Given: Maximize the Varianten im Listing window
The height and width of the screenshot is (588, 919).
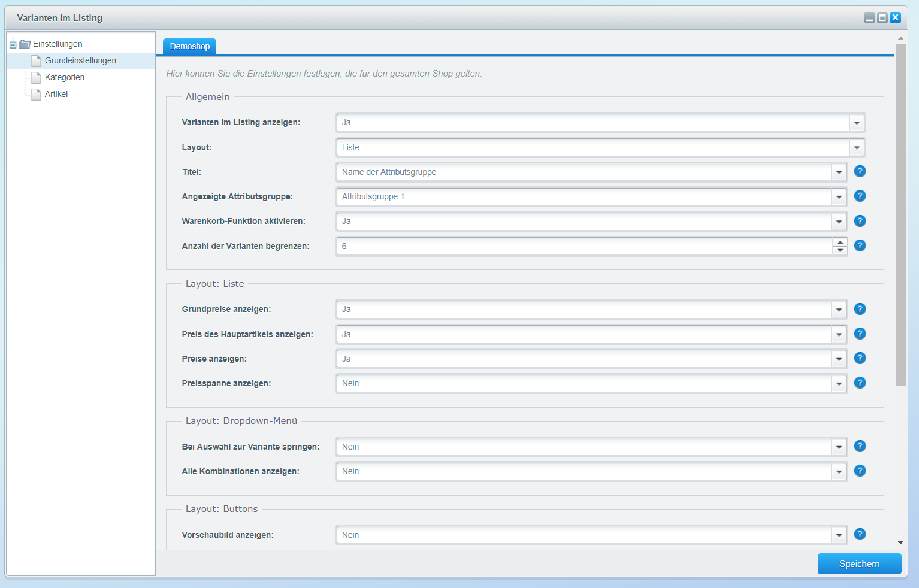Looking at the screenshot, I should coord(882,18).
